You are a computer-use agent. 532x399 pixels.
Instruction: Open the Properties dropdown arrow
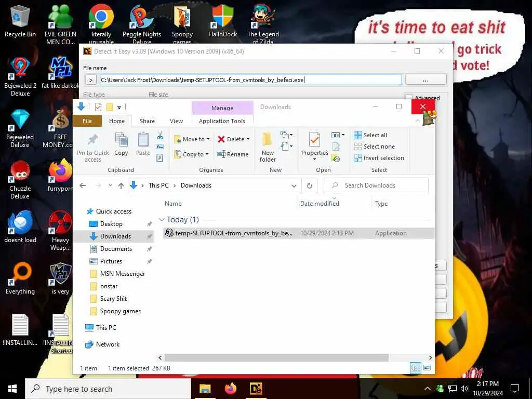pyautogui.click(x=314, y=159)
